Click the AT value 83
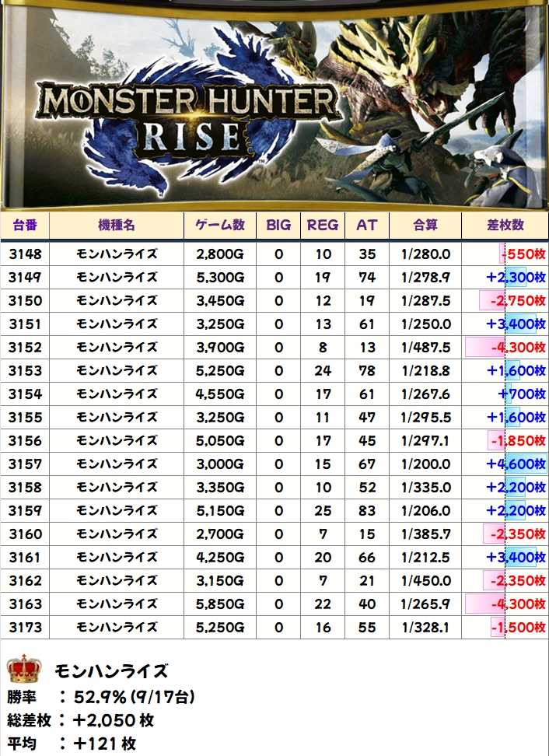 [367, 510]
